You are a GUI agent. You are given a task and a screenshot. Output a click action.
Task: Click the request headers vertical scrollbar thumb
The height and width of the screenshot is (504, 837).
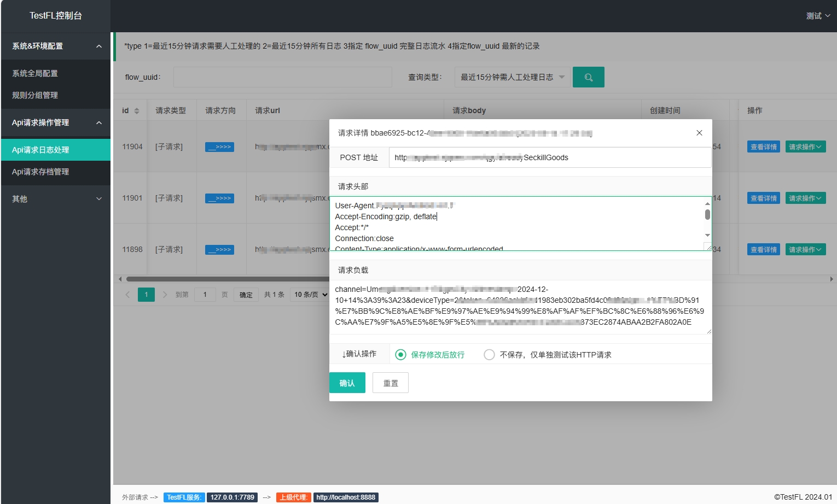pos(707,214)
